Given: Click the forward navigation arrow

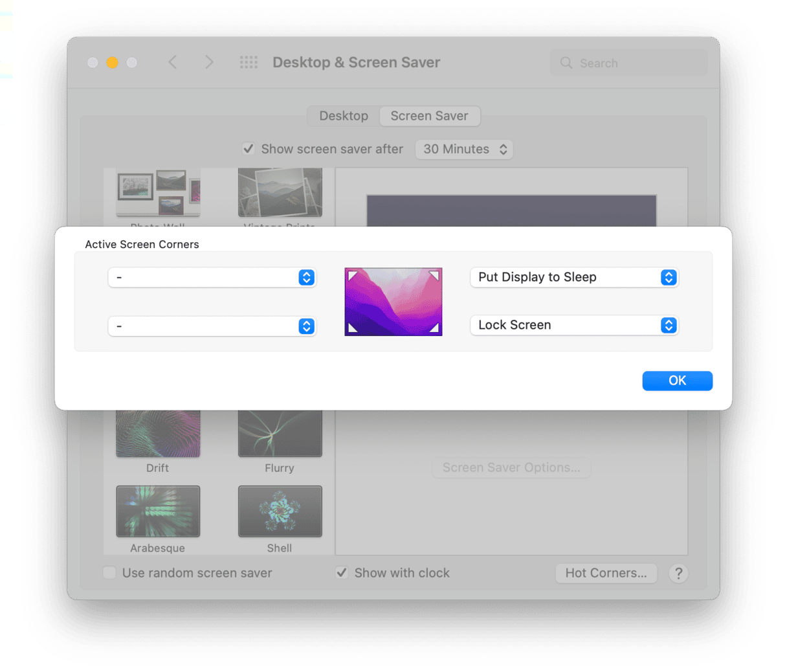Looking at the screenshot, I should pos(208,62).
